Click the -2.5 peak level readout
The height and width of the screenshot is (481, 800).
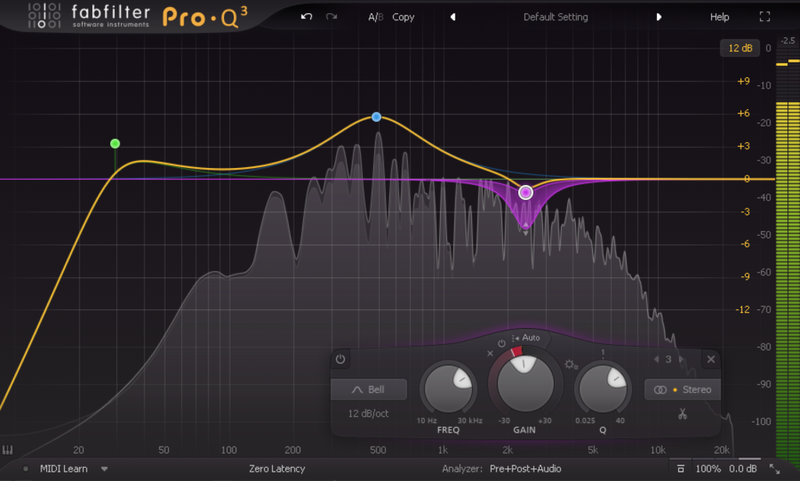click(788, 40)
